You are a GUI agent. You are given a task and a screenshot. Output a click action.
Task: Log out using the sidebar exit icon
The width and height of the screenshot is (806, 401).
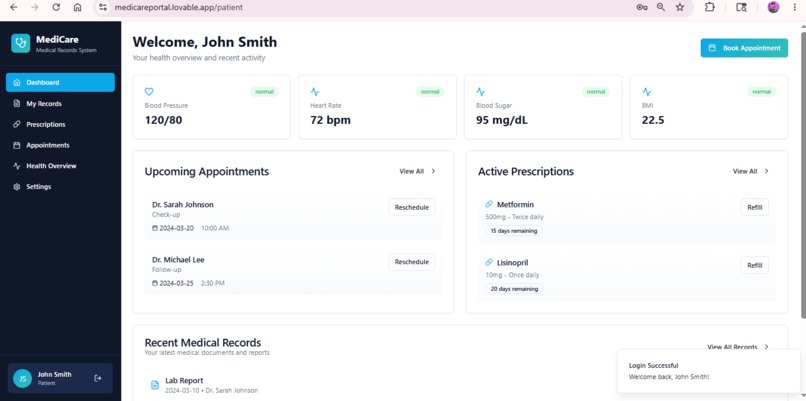coord(98,378)
